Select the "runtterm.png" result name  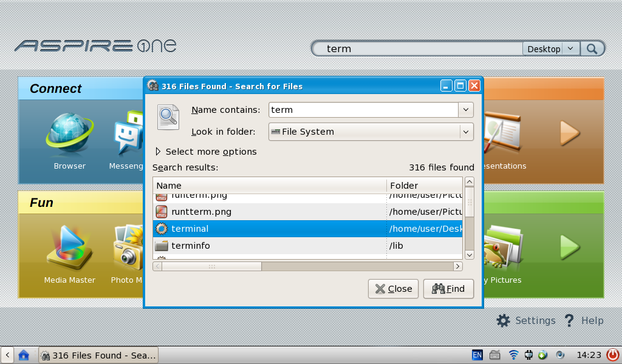(x=201, y=212)
